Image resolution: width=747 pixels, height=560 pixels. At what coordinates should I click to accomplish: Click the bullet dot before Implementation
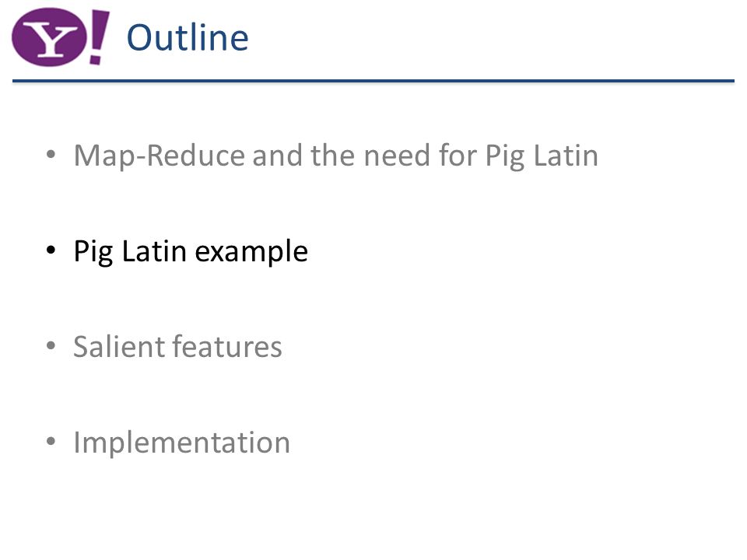pos(51,441)
